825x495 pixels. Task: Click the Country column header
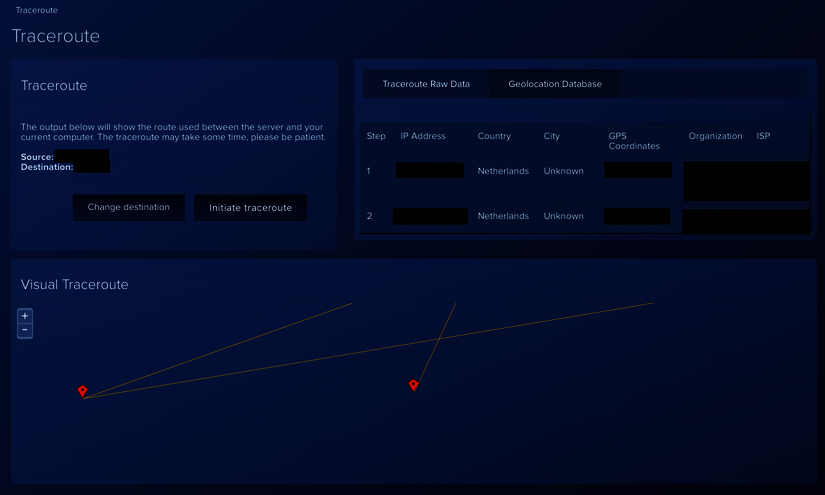click(x=494, y=136)
